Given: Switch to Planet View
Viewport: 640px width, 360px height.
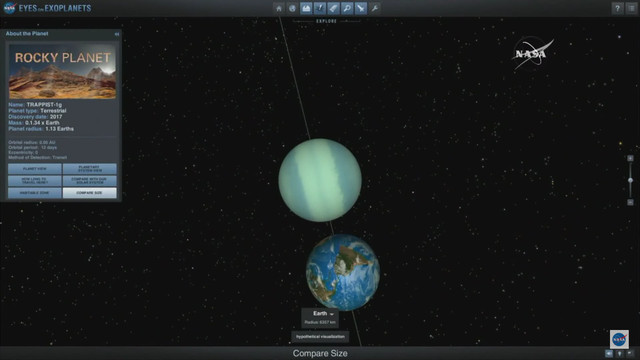Looking at the screenshot, I should click(x=35, y=169).
